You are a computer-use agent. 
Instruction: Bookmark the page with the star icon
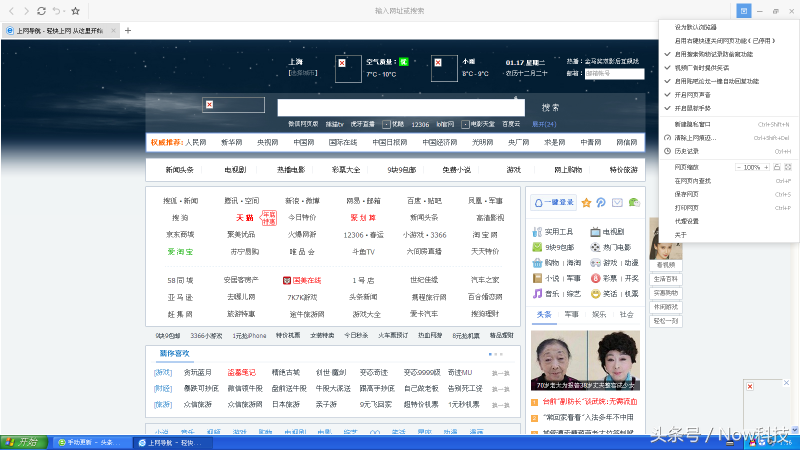pos(76,11)
